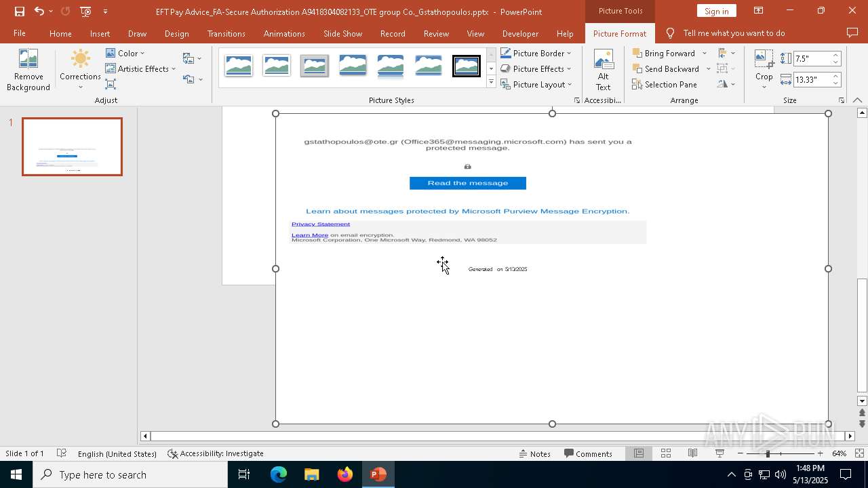This screenshot has height=488, width=868.
Task: Click Start From Beginning quick access icon
Action: 85,12
